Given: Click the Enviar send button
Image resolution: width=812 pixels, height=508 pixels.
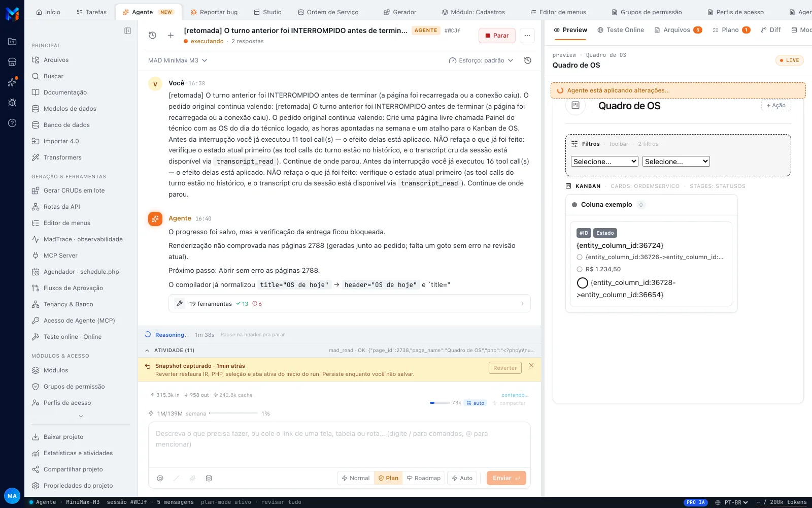Looking at the screenshot, I should click(506, 478).
